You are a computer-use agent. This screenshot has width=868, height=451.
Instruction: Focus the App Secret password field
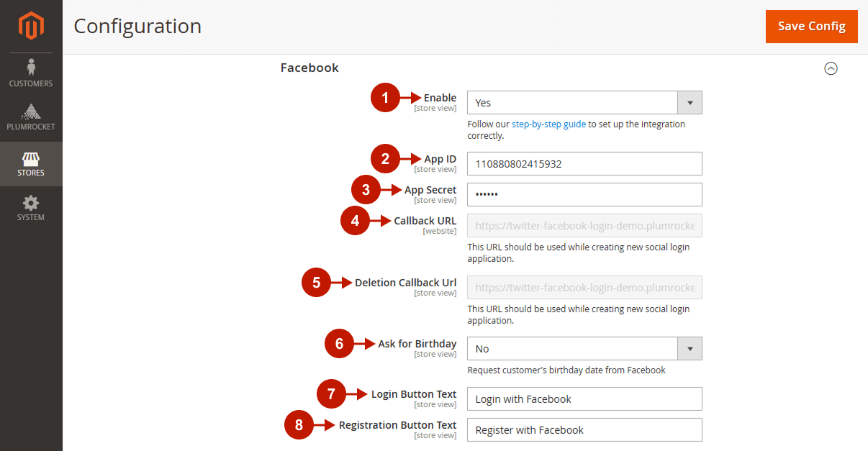[584, 195]
